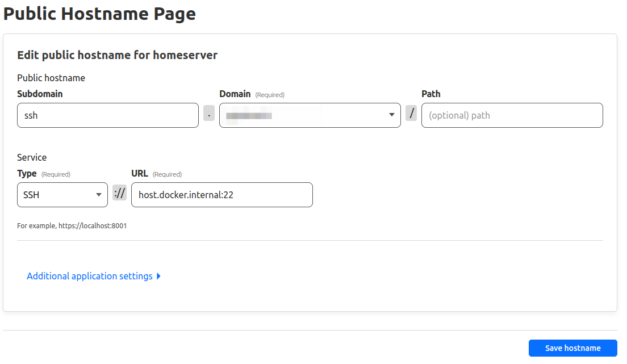The image size is (627, 364).
Task: Reveal hidden application settings options
Action: [94, 276]
